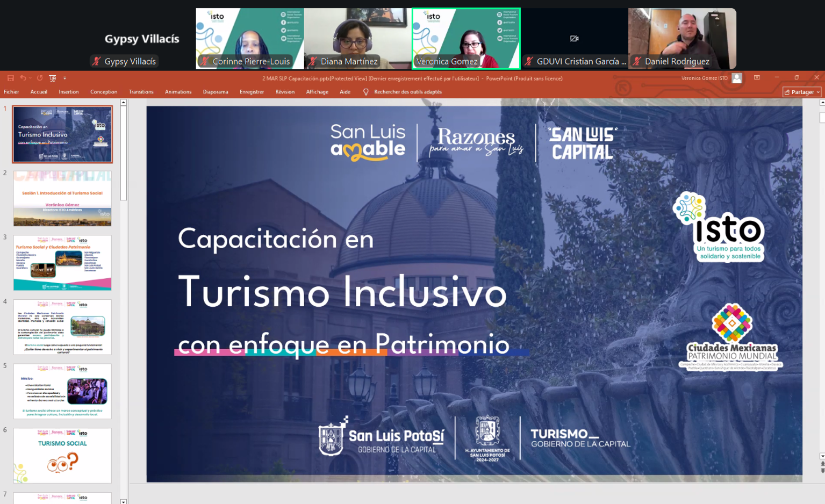
Task: Click muted microphone icon beside Gypsy Villacís
Action: click(97, 61)
